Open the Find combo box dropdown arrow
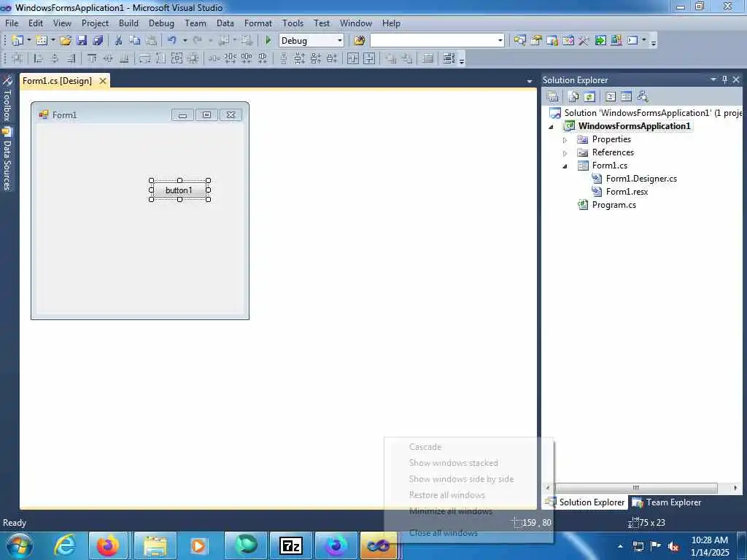 (500, 41)
